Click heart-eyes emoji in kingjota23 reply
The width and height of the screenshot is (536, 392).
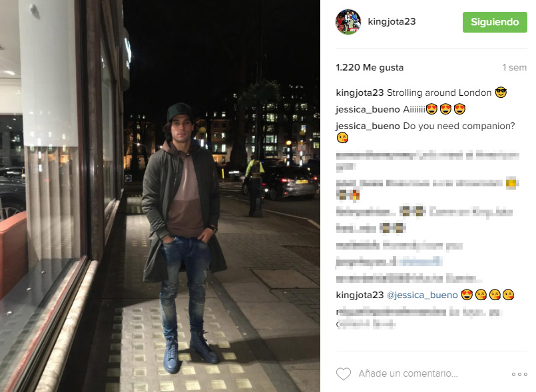[x=467, y=295]
